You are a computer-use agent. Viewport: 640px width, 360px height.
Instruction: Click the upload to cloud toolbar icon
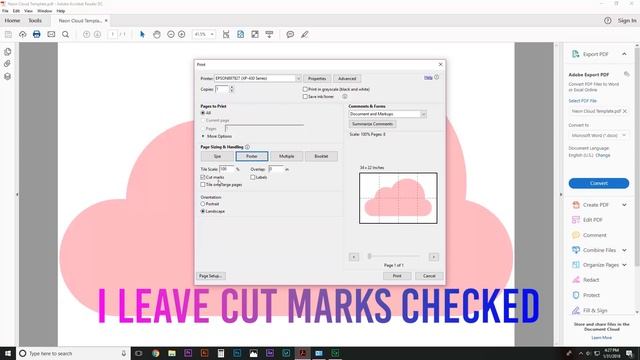(x=22, y=35)
